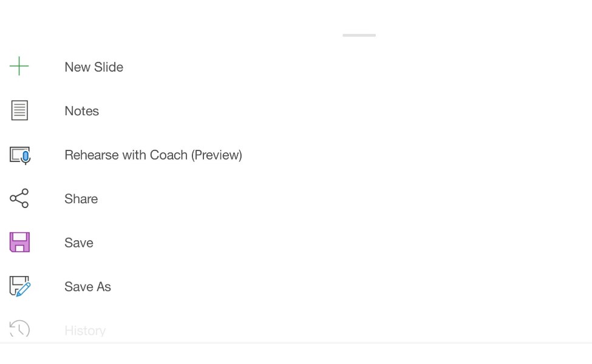The width and height of the screenshot is (592, 364).
Task: Tap the blue pencil on Save As icon
Action: click(x=24, y=290)
